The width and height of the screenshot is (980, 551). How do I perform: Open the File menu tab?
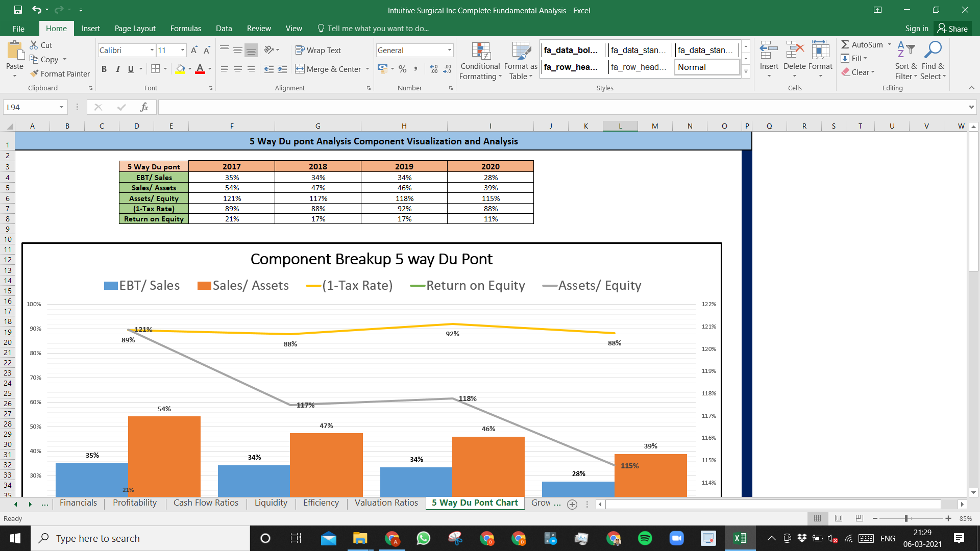click(18, 29)
